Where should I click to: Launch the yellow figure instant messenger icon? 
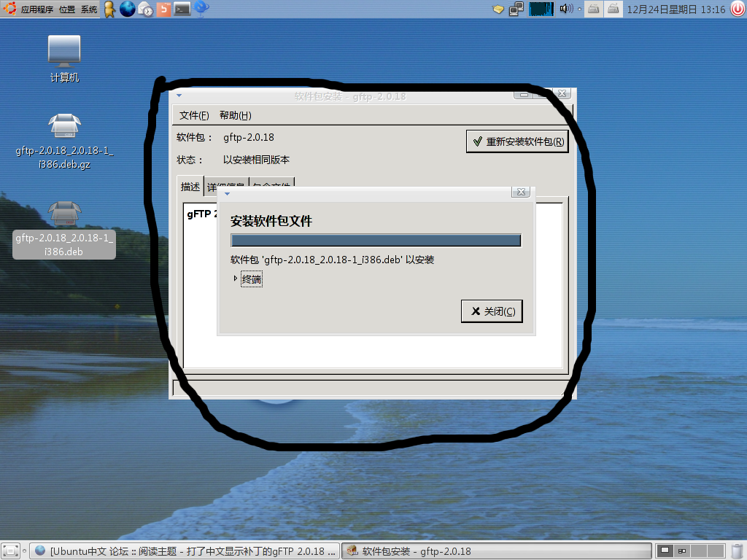coord(109,9)
